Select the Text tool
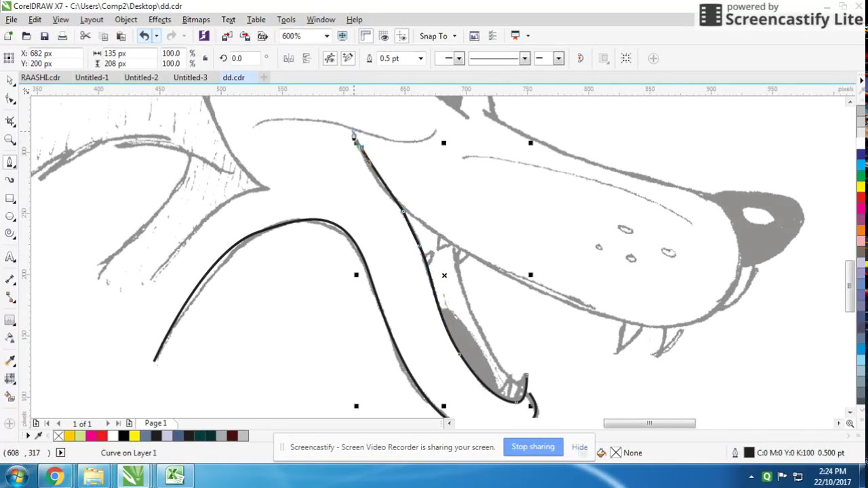This screenshot has height=488, width=868. click(10, 257)
